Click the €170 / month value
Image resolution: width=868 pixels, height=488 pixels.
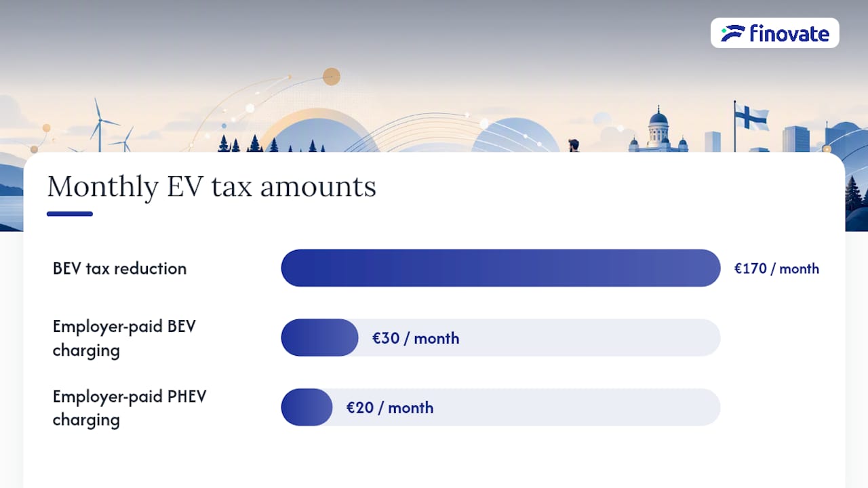coord(776,268)
